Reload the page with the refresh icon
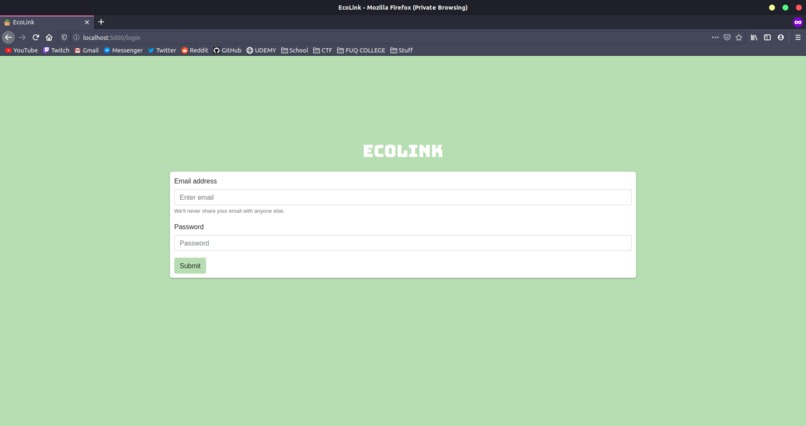Viewport: 806px width, 426px height. click(35, 37)
